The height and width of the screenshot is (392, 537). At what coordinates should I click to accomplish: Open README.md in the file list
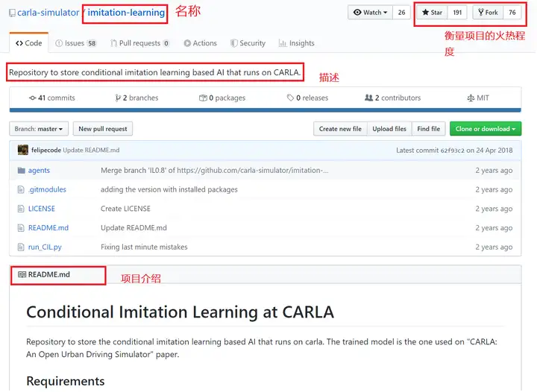coord(48,227)
